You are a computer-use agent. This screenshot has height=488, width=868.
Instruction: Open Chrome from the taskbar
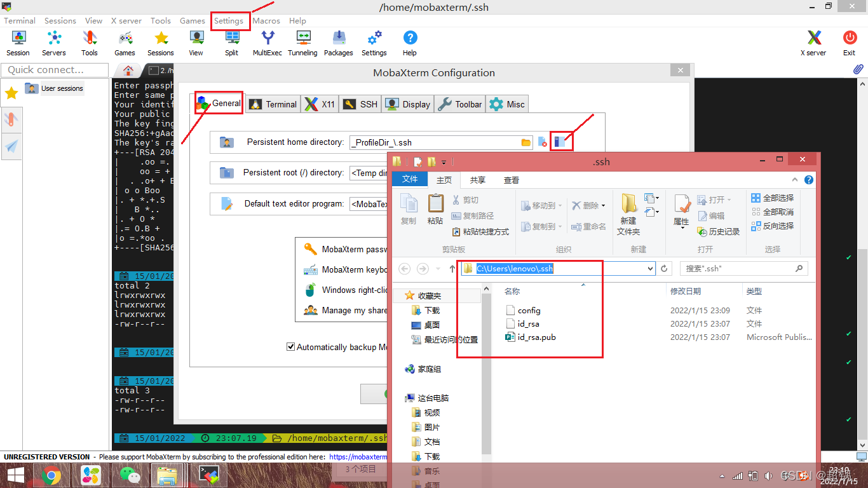51,475
